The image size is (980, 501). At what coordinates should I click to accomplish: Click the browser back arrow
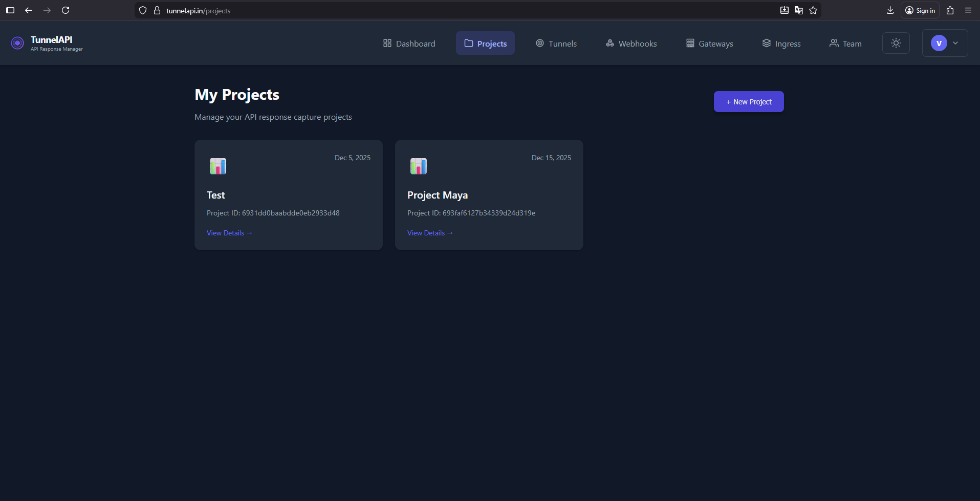pyautogui.click(x=29, y=10)
